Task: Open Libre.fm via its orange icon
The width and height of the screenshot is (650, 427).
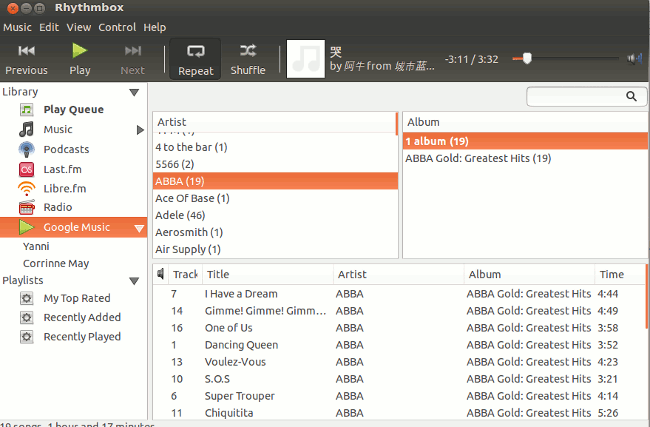Action: (x=27, y=189)
